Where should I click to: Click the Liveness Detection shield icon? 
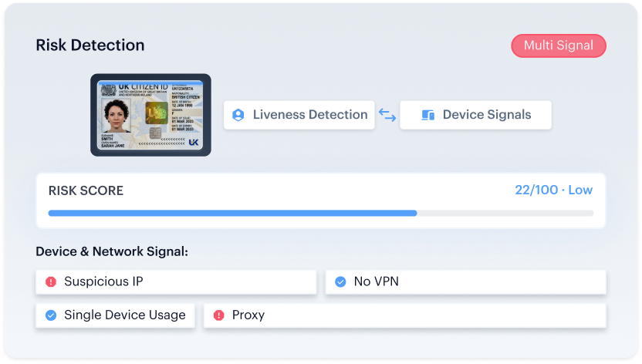(x=238, y=115)
